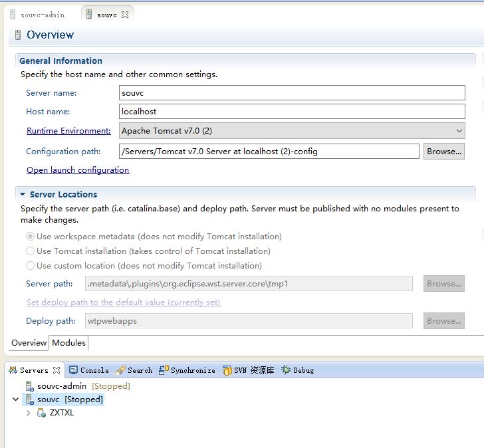Click the Console view monitor icon
Viewport: 484px width, 448px height.
point(73,370)
